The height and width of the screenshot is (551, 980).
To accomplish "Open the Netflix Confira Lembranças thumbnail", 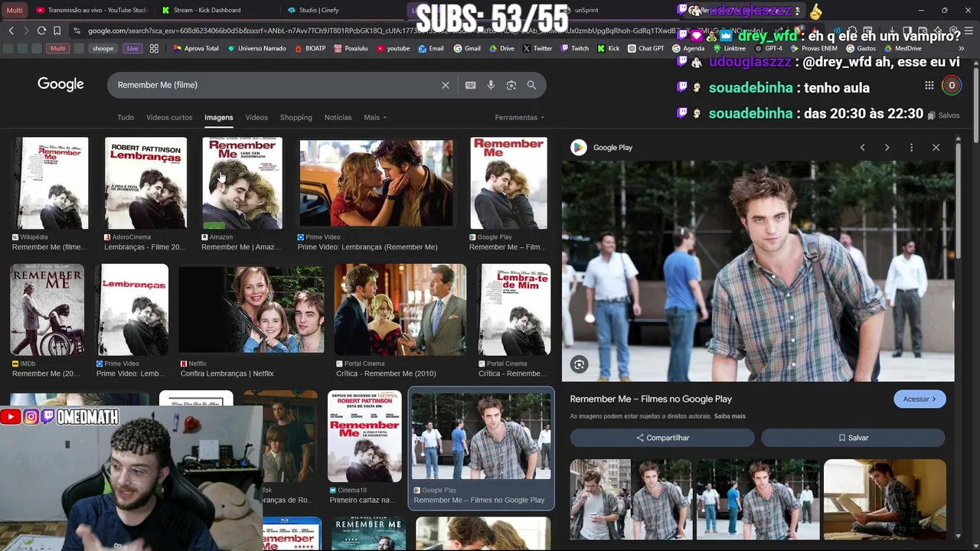I will (251, 310).
